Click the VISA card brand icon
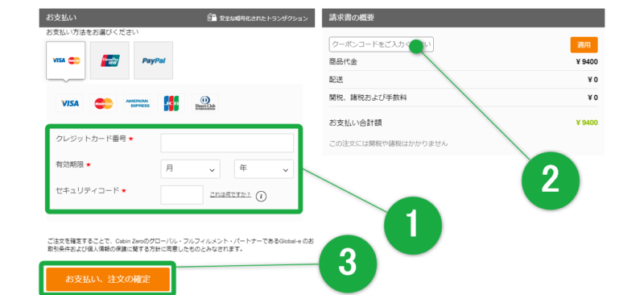The image size is (644, 295). tap(69, 103)
